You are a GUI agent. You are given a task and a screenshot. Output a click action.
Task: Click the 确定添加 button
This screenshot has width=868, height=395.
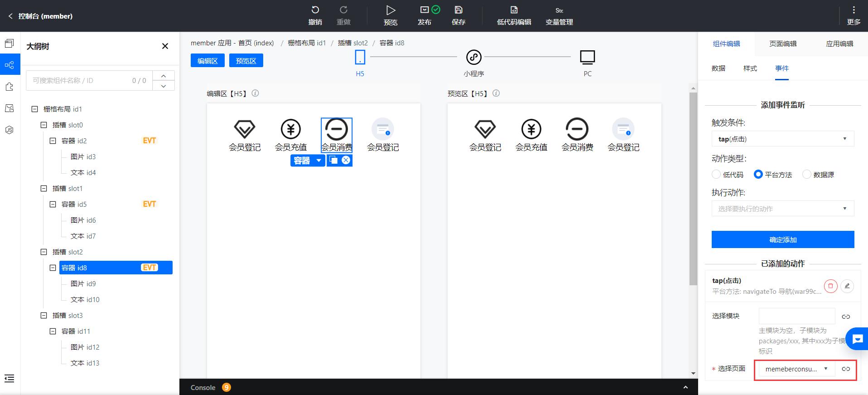point(783,239)
